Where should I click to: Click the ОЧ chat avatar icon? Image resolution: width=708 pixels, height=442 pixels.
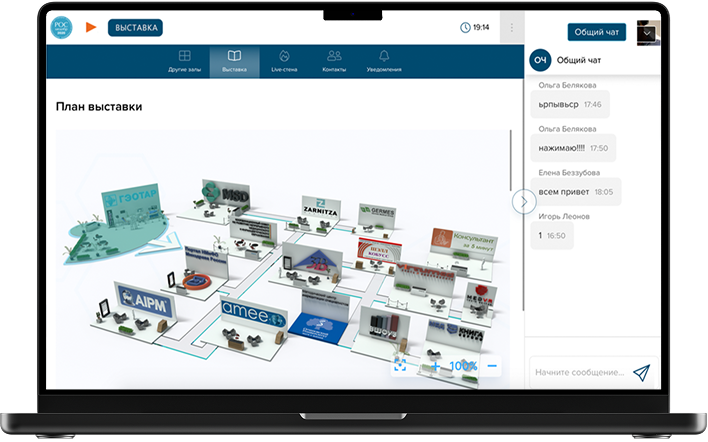click(x=540, y=61)
